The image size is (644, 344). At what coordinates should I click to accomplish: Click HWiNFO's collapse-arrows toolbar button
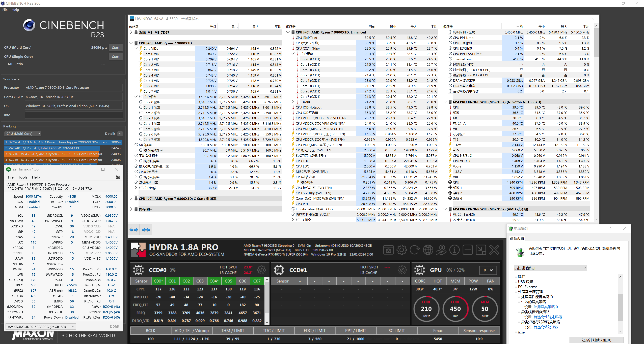point(146,229)
